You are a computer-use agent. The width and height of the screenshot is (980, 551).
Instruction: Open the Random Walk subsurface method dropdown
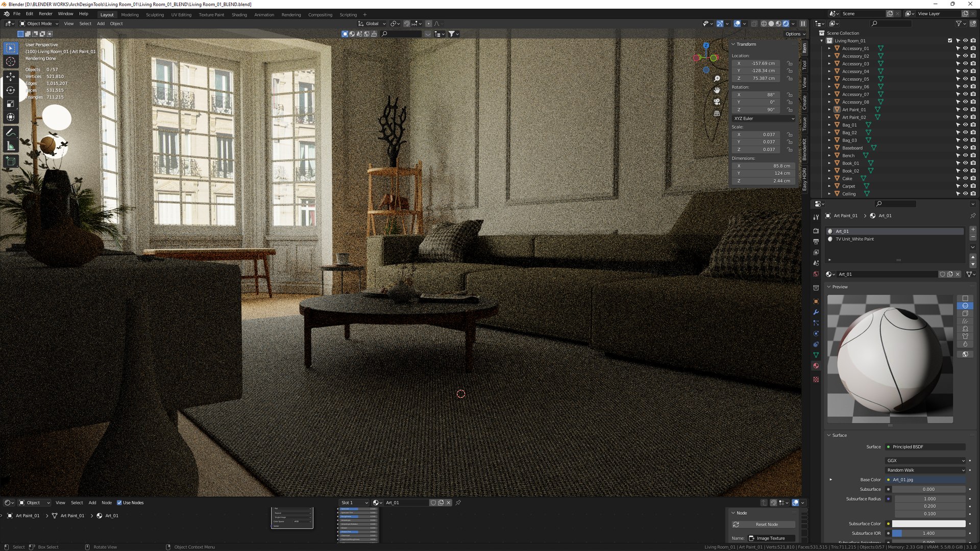pyautogui.click(x=925, y=470)
